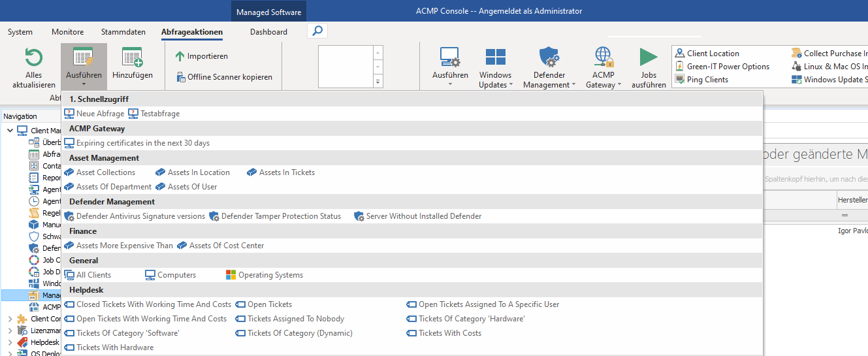Open the query Ausführen dropdown button
The height and width of the screenshot is (356, 868).
[84, 67]
